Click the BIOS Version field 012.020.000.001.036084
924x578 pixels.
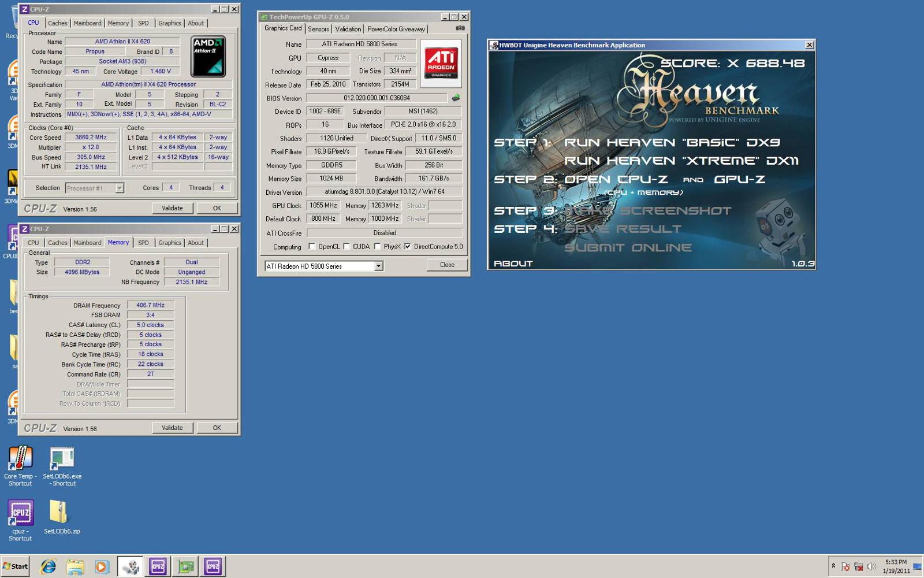(x=377, y=98)
